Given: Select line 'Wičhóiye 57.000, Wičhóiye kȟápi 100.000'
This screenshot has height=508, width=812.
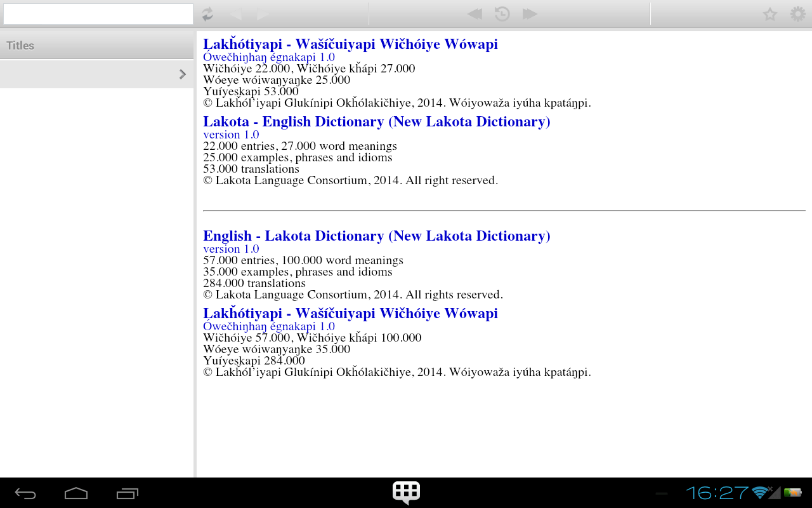Looking at the screenshot, I should click(312, 338).
